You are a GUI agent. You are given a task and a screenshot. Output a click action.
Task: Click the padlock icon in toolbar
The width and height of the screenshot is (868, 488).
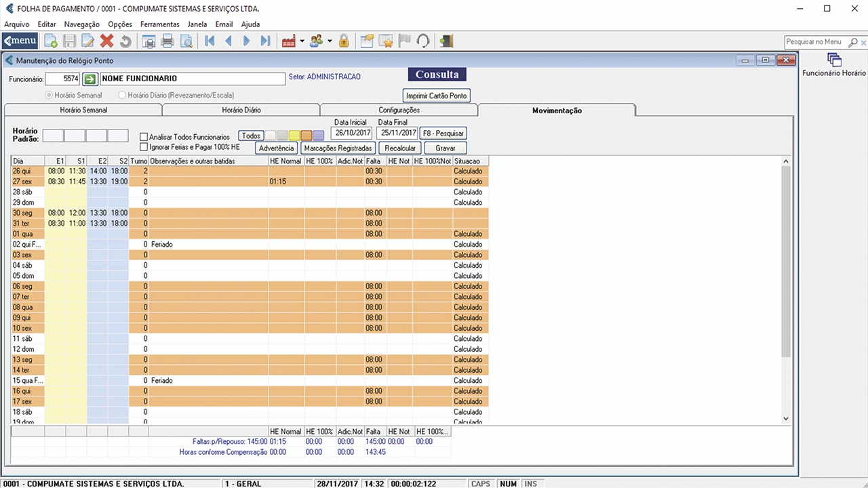(344, 41)
